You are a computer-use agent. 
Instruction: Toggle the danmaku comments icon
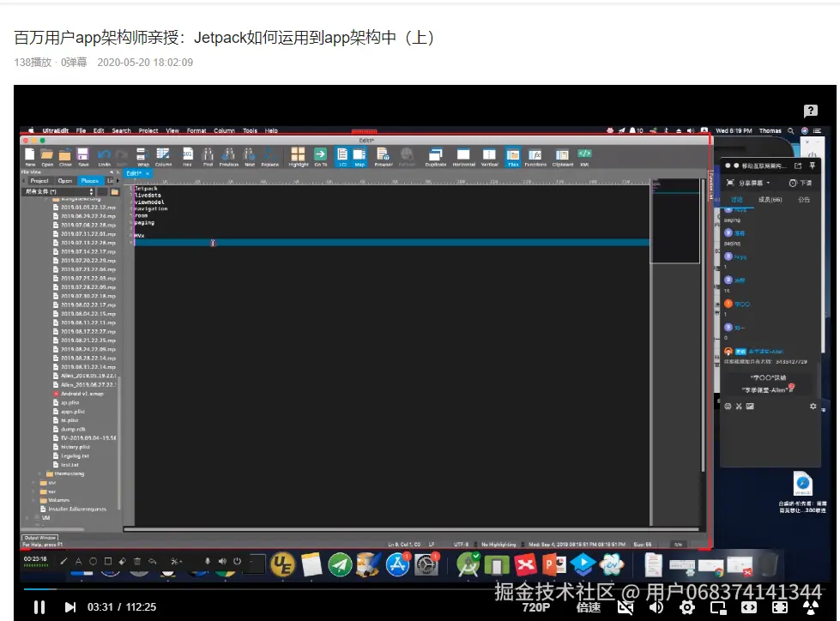tap(625, 607)
